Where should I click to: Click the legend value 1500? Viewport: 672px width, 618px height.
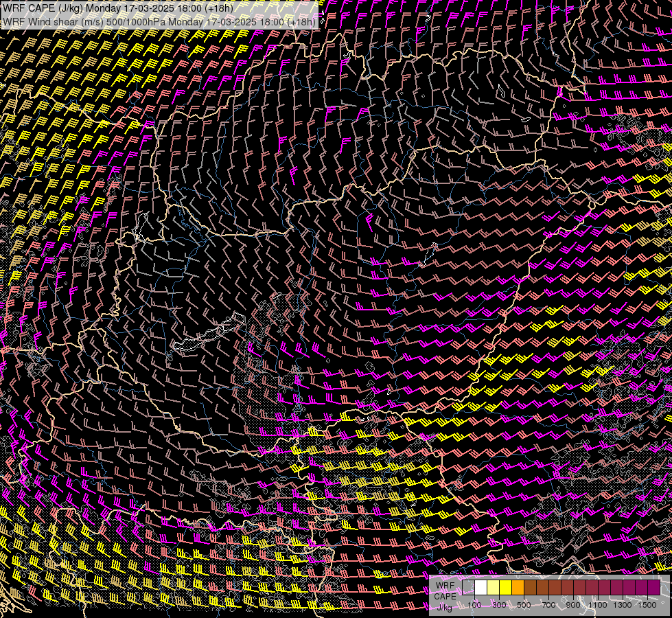coord(647,605)
